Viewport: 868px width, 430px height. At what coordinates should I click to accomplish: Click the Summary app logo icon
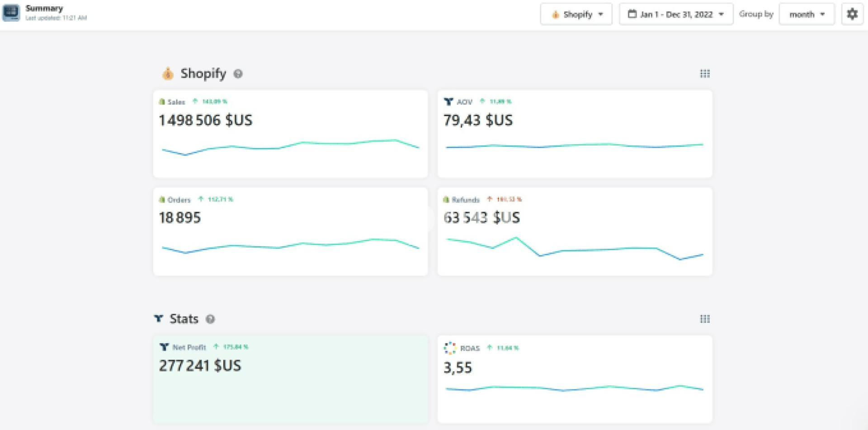point(11,13)
